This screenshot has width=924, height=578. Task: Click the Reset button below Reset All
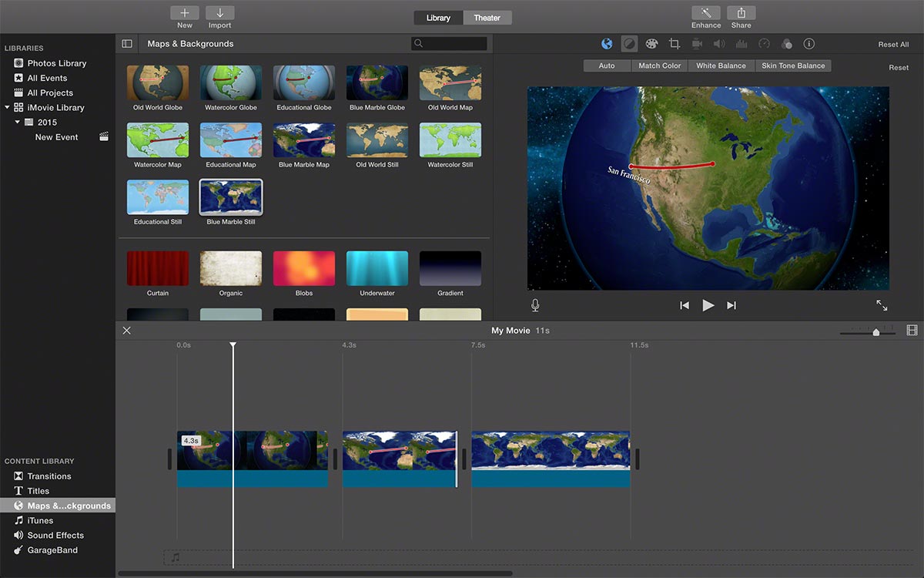tap(899, 68)
